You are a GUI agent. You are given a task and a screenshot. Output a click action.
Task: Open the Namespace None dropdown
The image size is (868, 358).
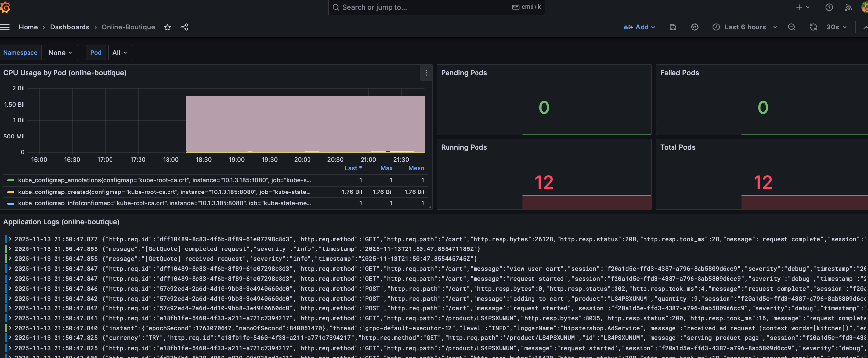(x=60, y=53)
